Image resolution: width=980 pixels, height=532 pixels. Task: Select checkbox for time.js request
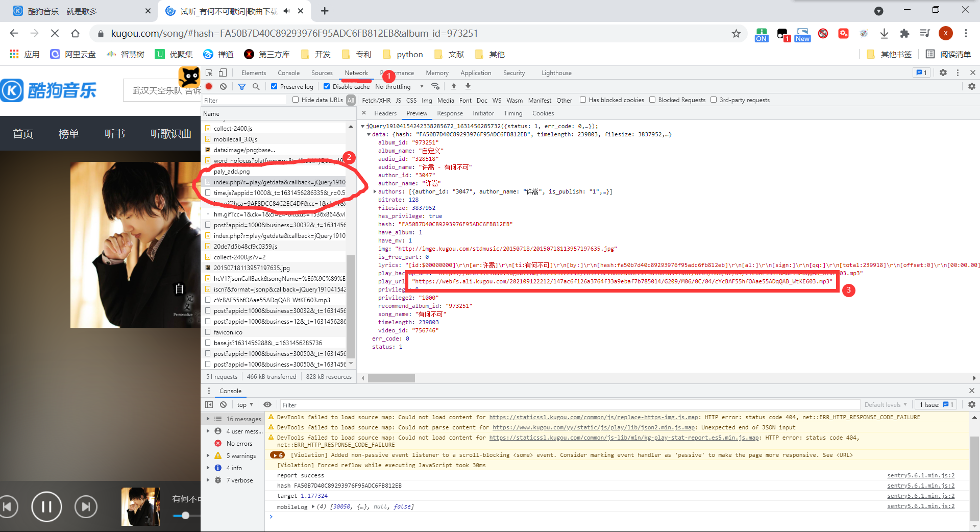coord(208,193)
